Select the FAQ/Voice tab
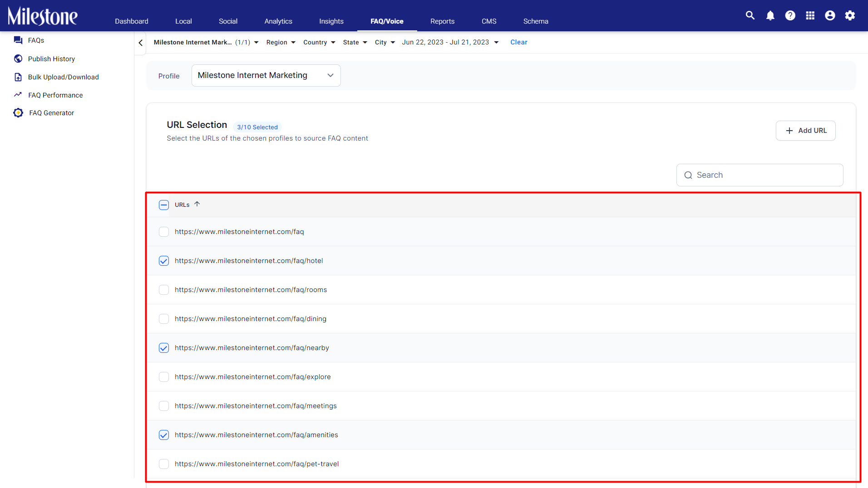 [387, 21]
